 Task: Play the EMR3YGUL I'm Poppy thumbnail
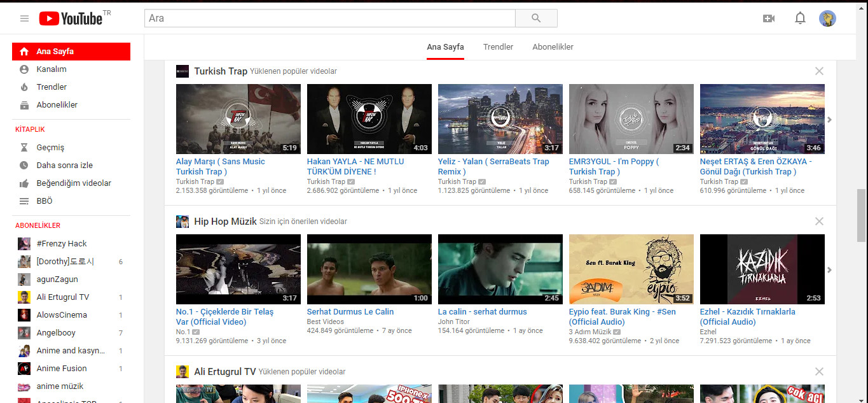[631, 119]
